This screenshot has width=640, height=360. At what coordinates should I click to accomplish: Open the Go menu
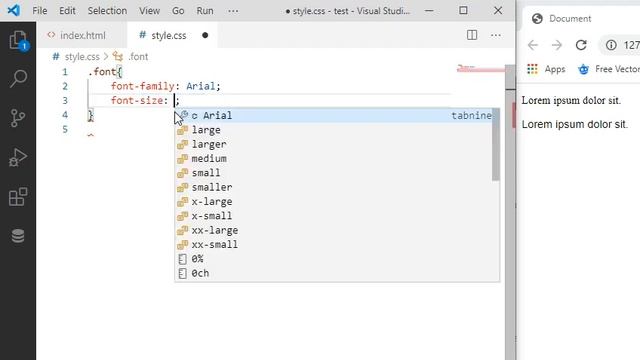[x=178, y=11]
